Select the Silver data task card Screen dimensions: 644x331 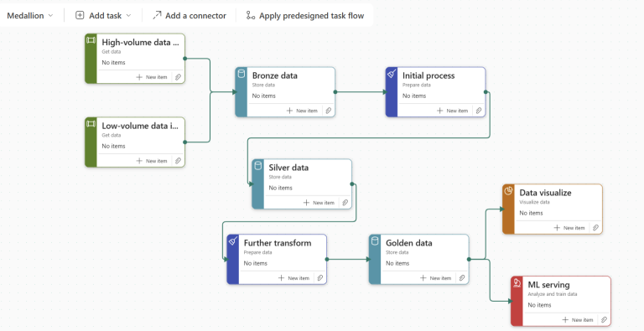[x=302, y=184]
